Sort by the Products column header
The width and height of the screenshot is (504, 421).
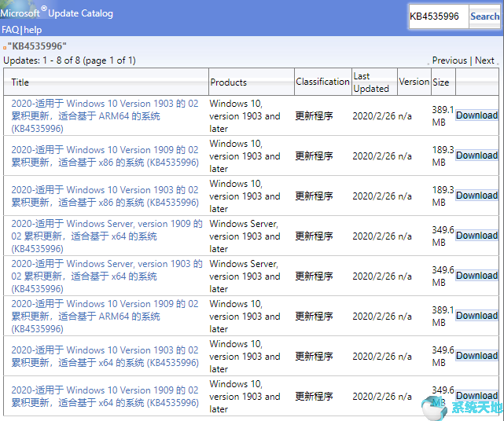click(228, 82)
